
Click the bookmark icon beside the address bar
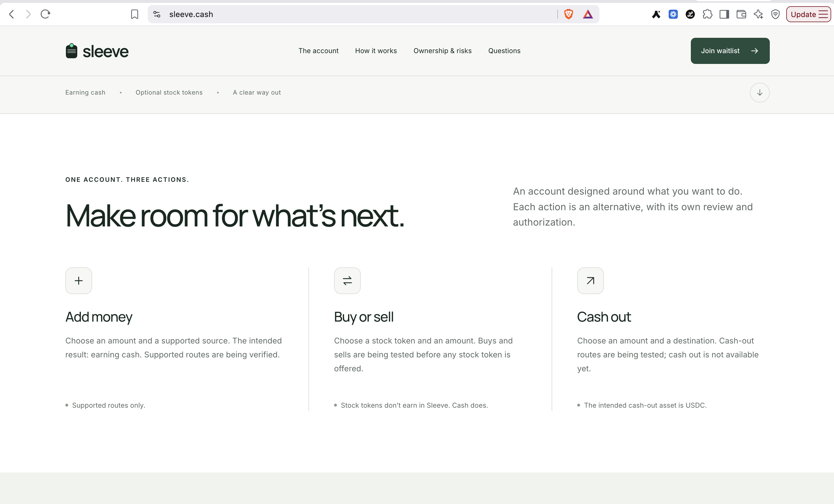click(x=134, y=14)
